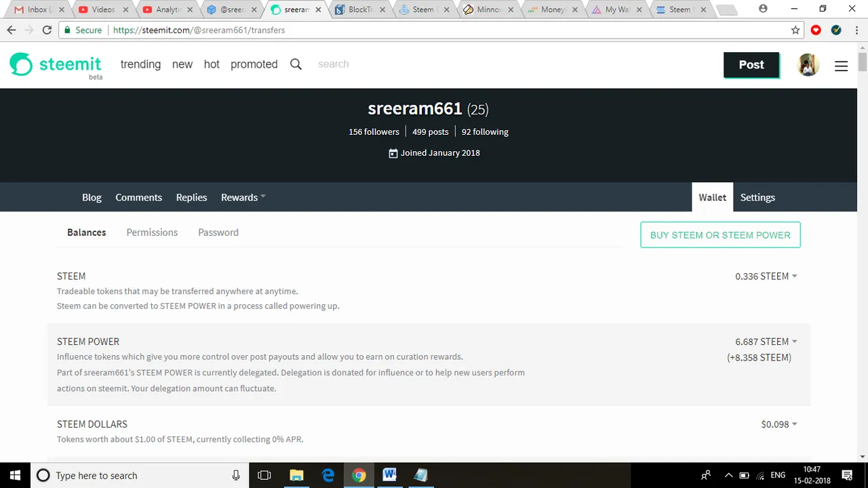Screen dimensions: 868x488
Task: Reload the page
Action: tap(47, 30)
